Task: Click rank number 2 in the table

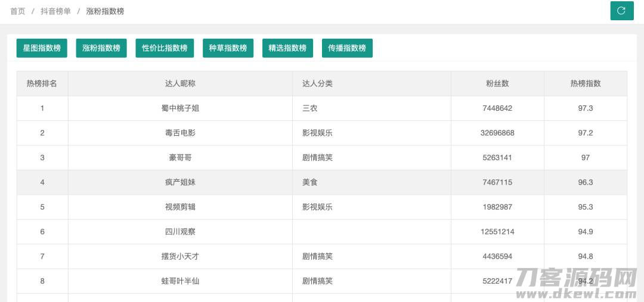Action: (x=42, y=133)
